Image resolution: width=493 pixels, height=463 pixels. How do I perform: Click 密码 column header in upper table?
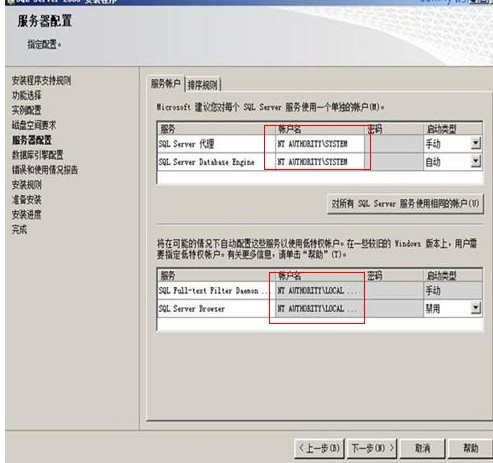tap(394, 129)
